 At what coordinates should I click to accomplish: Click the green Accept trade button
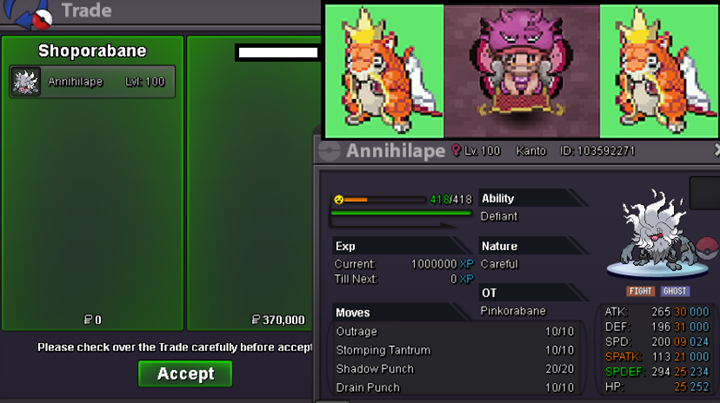point(185,374)
